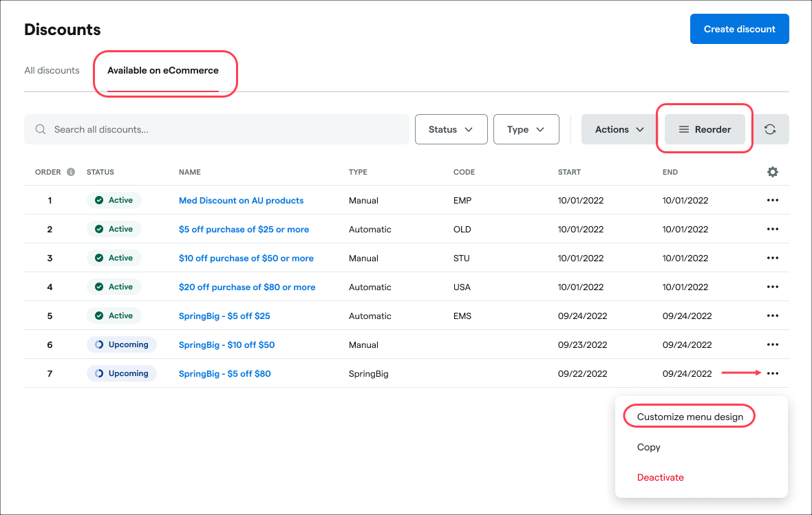Image resolution: width=812 pixels, height=515 pixels.
Task: Open more options for $5 off $25 purchase row
Action: point(772,229)
